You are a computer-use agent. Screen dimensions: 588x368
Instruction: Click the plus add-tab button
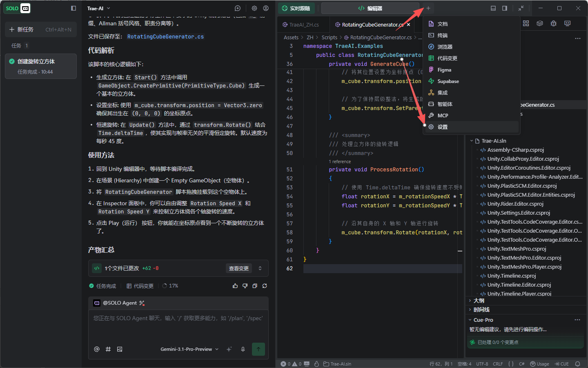428,8
